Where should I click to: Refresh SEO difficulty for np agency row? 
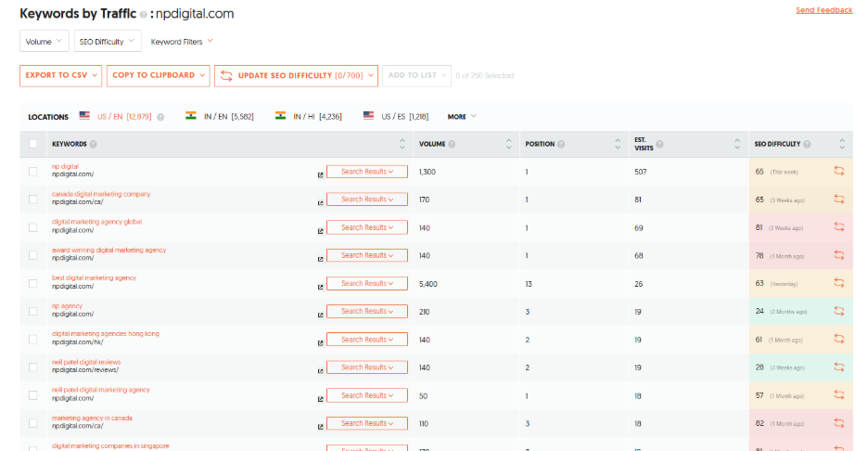click(839, 312)
